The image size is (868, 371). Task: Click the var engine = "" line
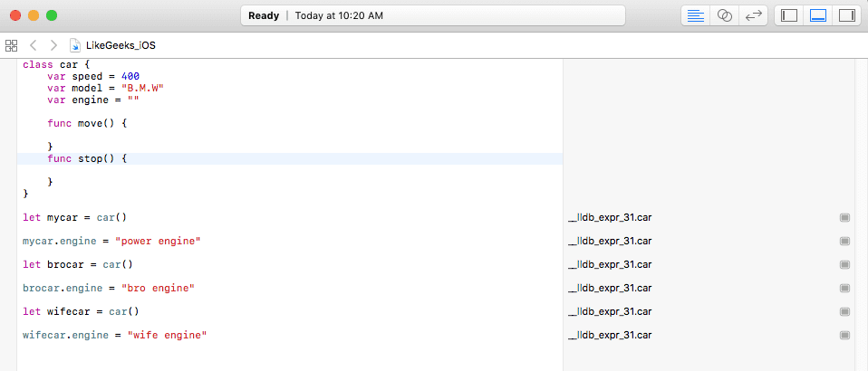93,100
